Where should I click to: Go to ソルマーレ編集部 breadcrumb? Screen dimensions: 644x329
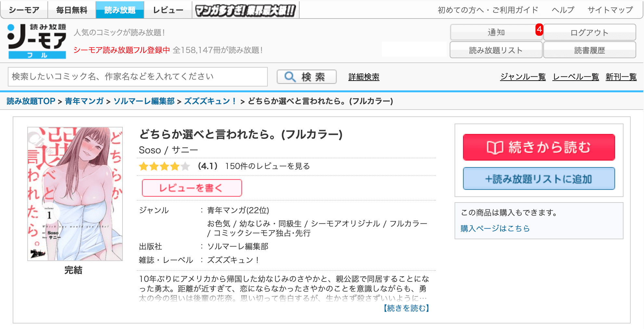144,101
